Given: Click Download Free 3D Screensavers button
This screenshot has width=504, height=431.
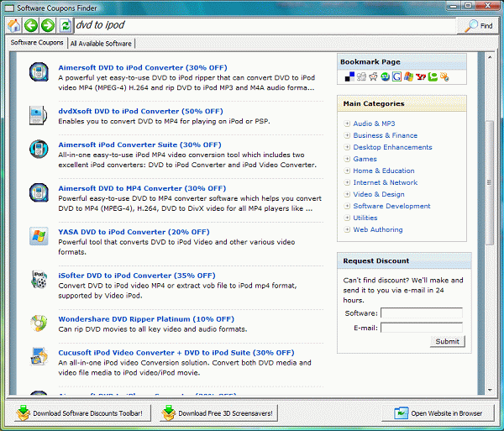Looking at the screenshot, I should click(x=219, y=413).
